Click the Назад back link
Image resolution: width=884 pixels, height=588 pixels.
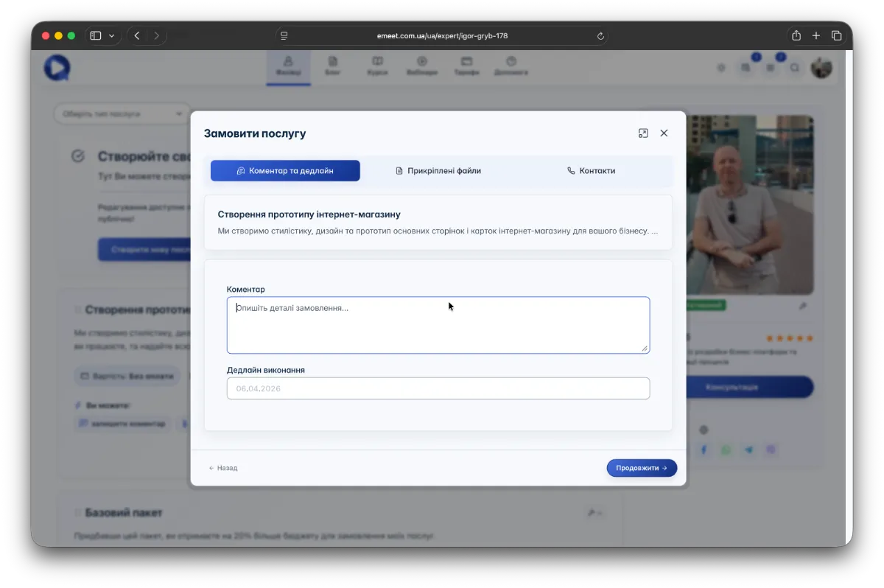[223, 468]
